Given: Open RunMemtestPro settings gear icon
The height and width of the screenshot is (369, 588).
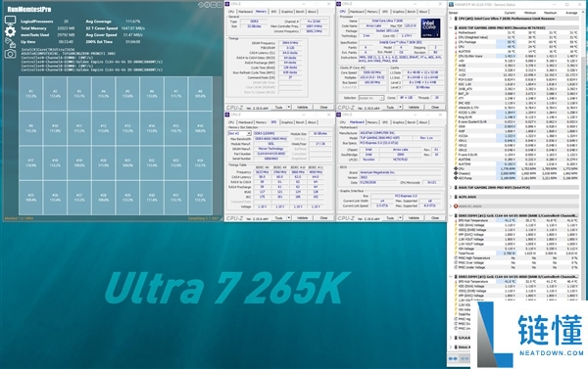Looking at the screenshot, I should tap(10, 31).
